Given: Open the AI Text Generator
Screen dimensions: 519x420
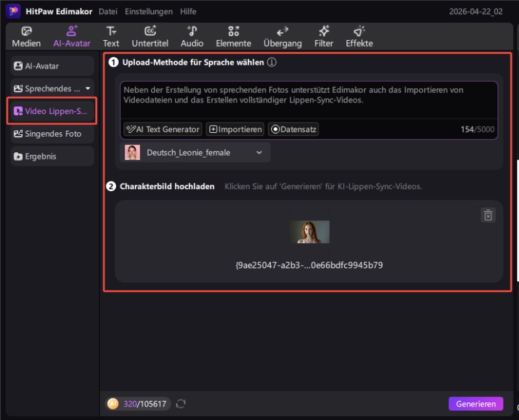Looking at the screenshot, I should pos(162,129).
